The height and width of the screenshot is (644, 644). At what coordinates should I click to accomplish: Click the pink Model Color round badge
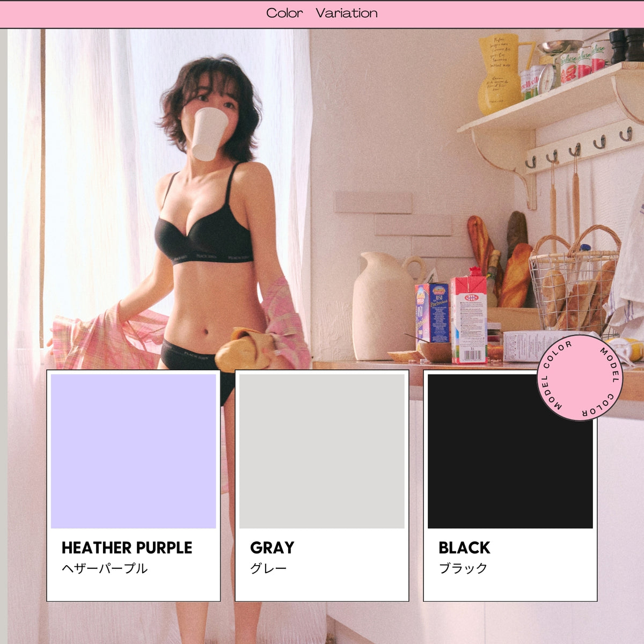coord(579,379)
